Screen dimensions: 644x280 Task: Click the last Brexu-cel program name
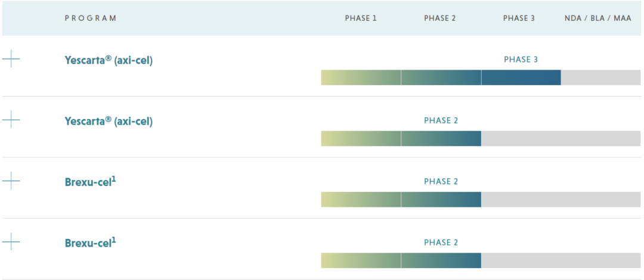(x=90, y=243)
